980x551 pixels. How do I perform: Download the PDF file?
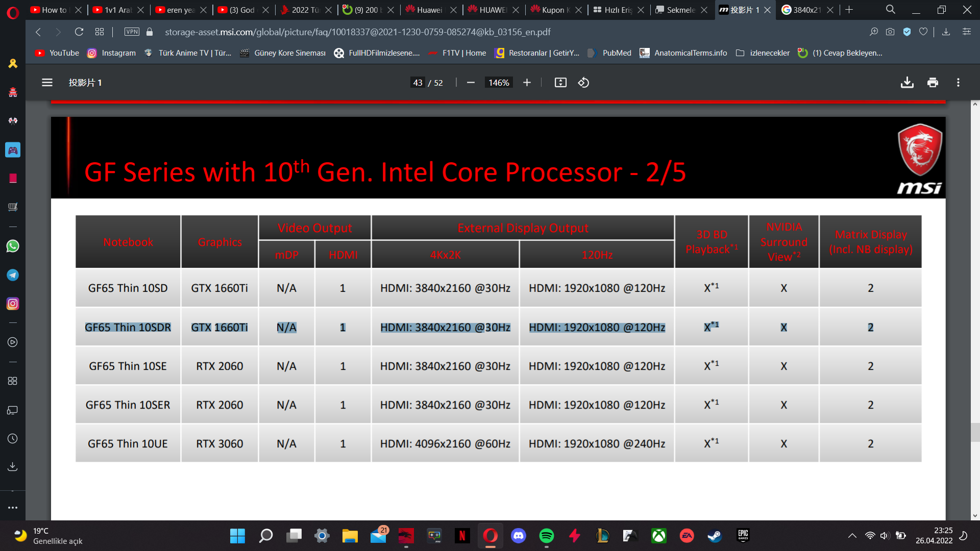(907, 83)
